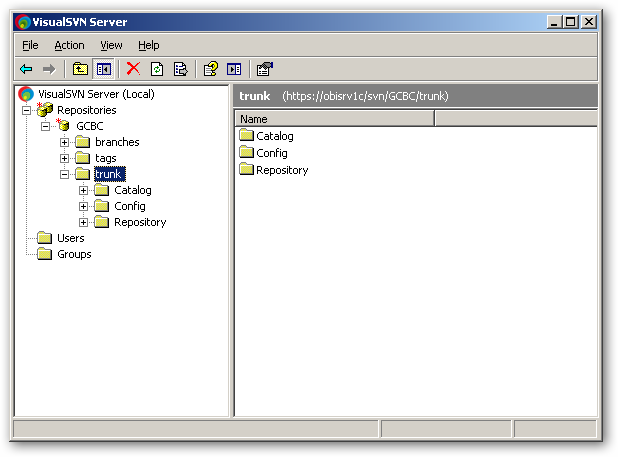Click the Config folder icon in list pane
This screenshot has width=618, height=457.
coord(246,152)
